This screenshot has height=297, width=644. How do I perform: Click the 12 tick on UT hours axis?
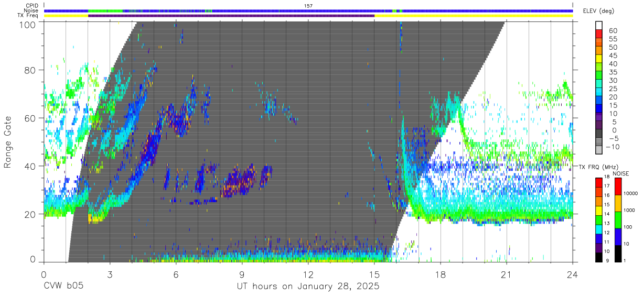coord(308,274)
